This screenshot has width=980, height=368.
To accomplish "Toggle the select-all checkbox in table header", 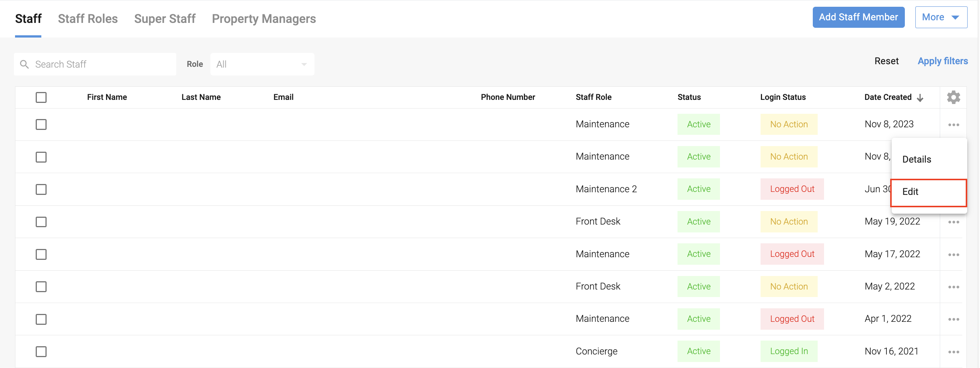I will tap(41, 97).
